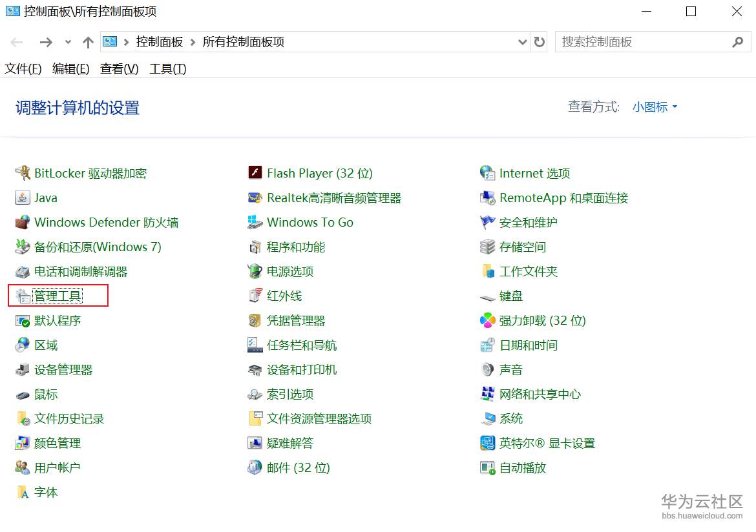Refresh the current Control Panel view
Viewport: 756px width, 532px height.
(x=540, y=42)
